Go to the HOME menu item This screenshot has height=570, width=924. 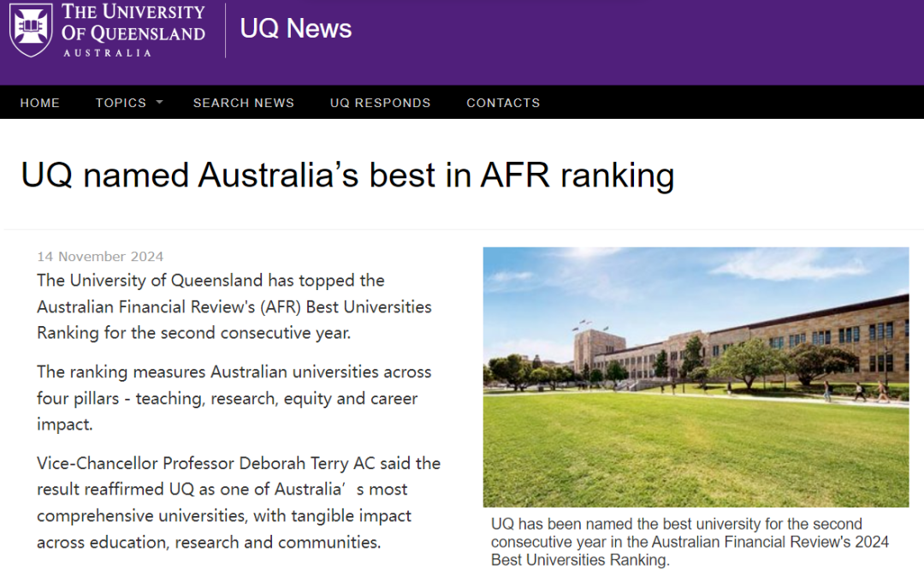pos(40,103)
